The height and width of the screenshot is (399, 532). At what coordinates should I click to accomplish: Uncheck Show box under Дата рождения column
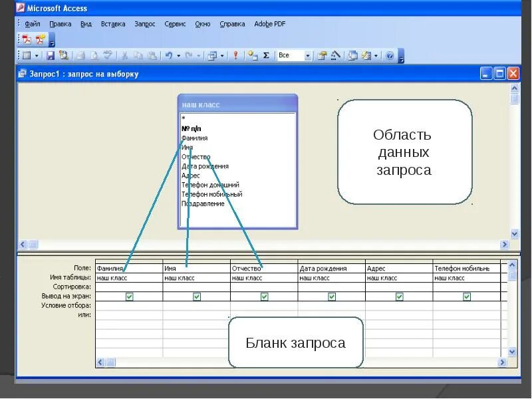coord(332,297)
